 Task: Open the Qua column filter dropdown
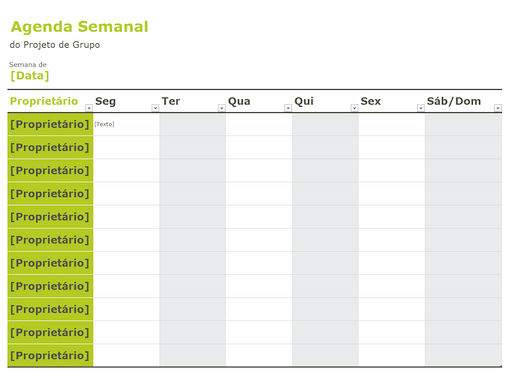pyautogui.click(x=288, y=108)
